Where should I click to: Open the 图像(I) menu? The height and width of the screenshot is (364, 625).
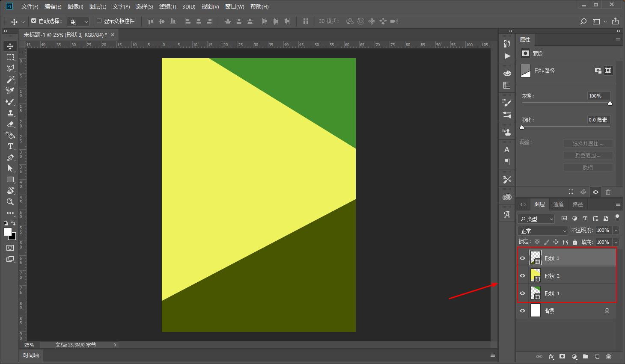pyautogui.click(x=75, y=6)
